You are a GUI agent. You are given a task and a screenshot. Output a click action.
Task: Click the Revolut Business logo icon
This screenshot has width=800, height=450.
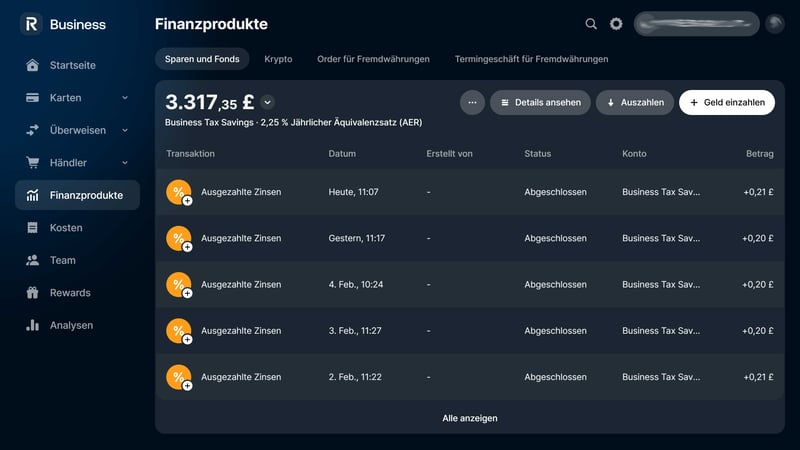[x=31, y=24]
